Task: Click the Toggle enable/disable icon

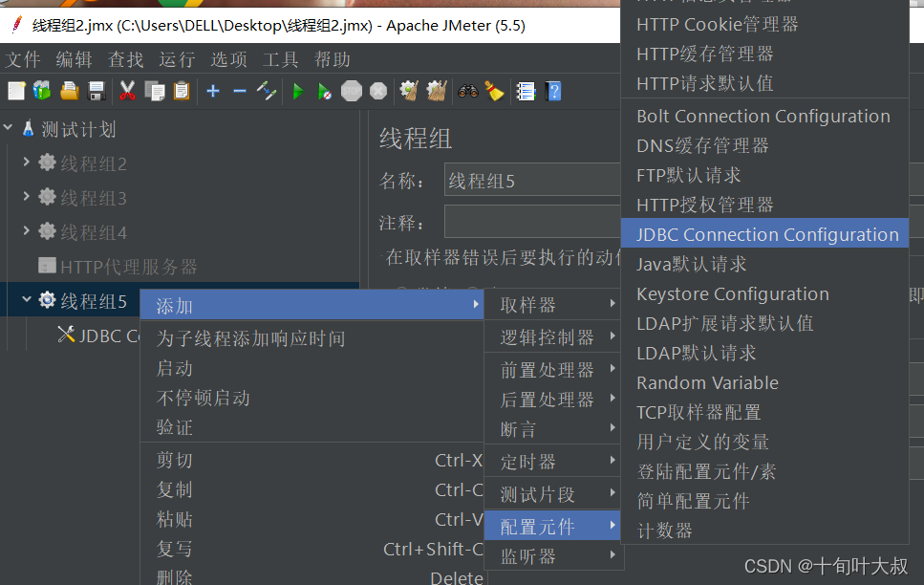Action: click(x=267, y=92)
